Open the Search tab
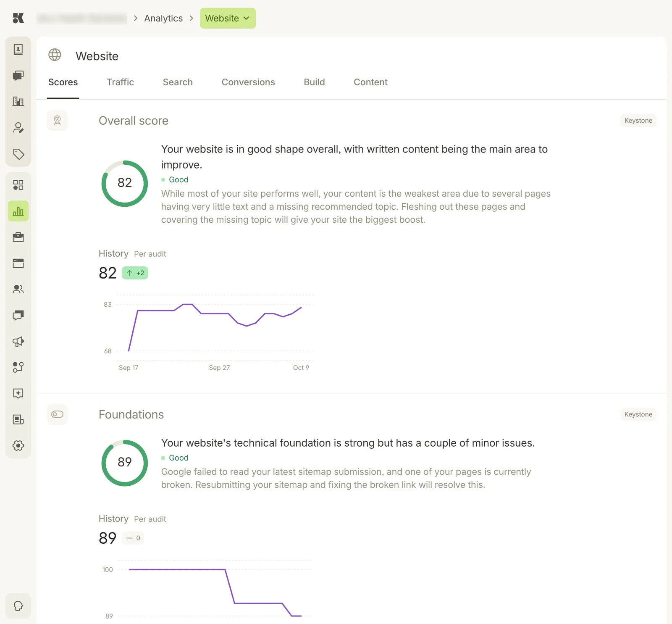Viewport: 672px width, 624px height. [178, 82]
